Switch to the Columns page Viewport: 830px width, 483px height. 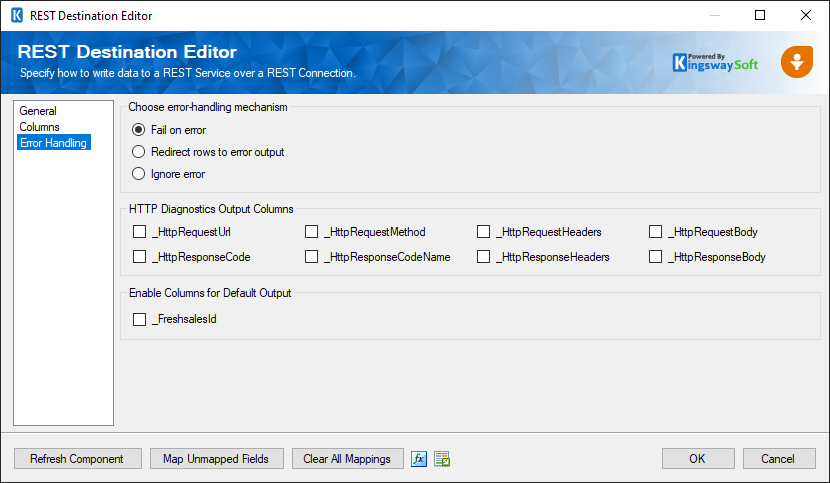[40, 127]
